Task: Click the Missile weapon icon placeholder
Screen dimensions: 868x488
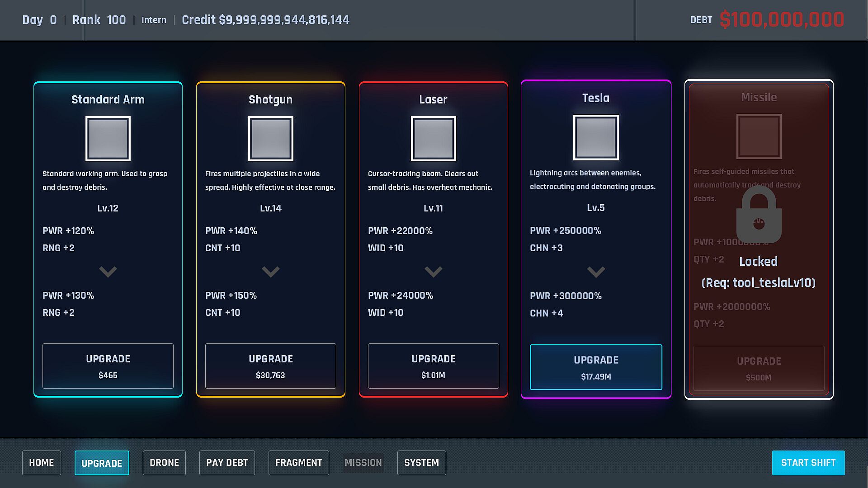Action: pyautogui.click(x=759, y=136)
